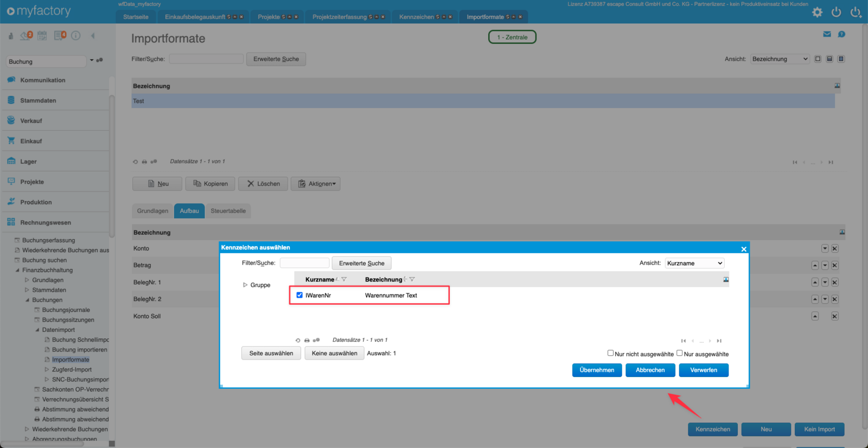Open Importformate tree item
Image resolution: width=868 pixels, height=448 pixels.
click(x=71, y=360)
